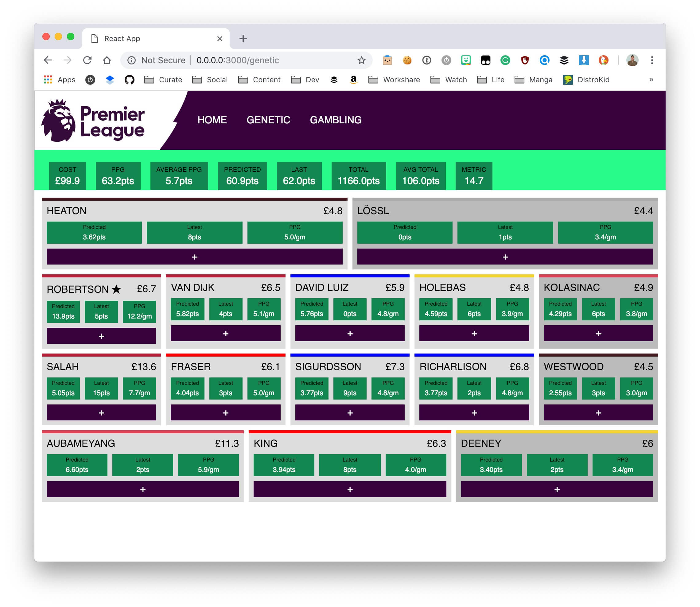Open the cookie-shaped extension icon
The height and width of the screenshot is (607, 700).
pos(407,60)
